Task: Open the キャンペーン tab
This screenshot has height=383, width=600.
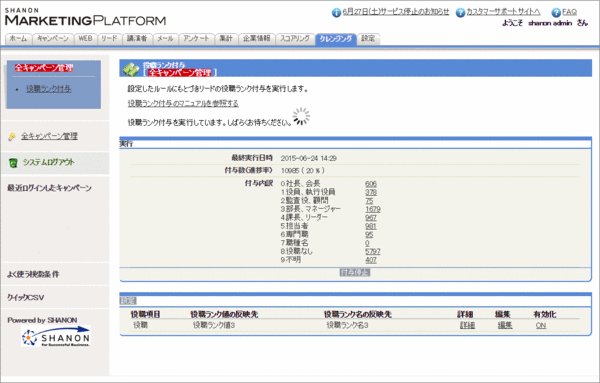Action: (53, 39)
